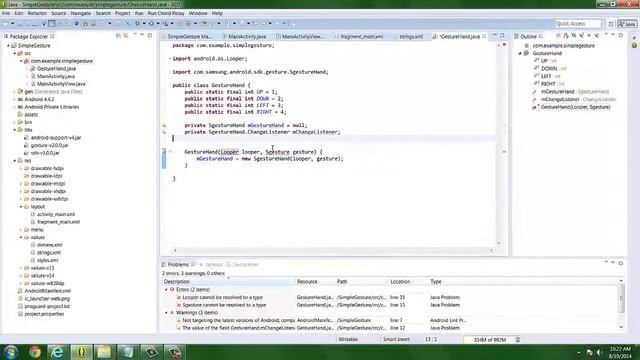Click the heap status memory bar
The height and width of the screenshot is (360, 640).
489,340
